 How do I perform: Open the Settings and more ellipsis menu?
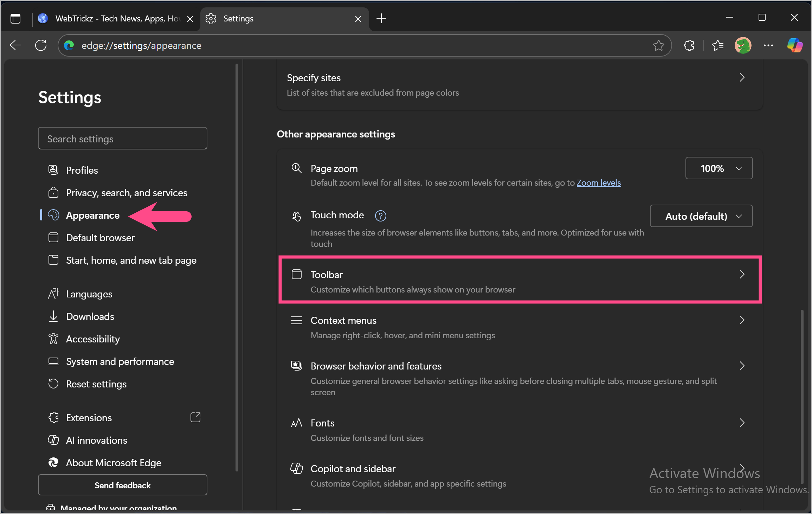tap(769, 45)
